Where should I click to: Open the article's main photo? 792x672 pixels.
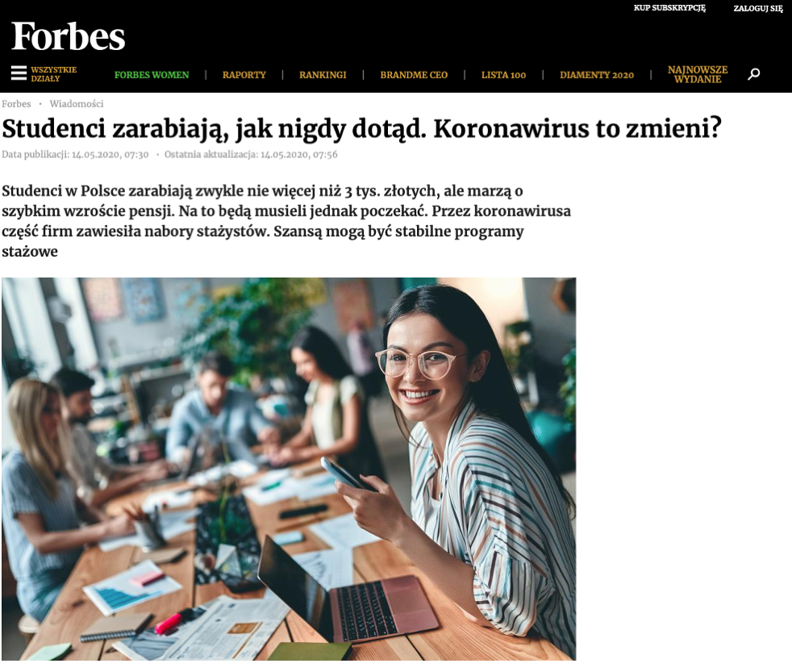[289, 469]
